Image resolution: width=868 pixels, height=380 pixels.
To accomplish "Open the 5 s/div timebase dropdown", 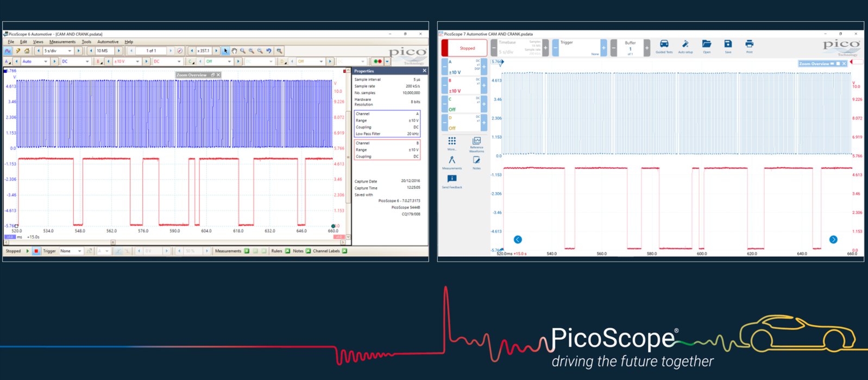I will coord(58,51).
